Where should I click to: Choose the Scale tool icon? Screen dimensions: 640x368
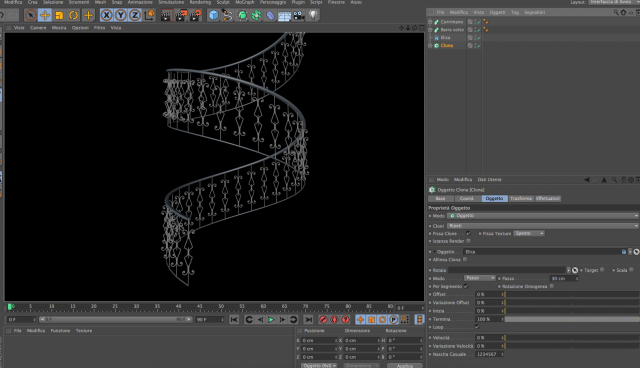(x=59, y=16)
